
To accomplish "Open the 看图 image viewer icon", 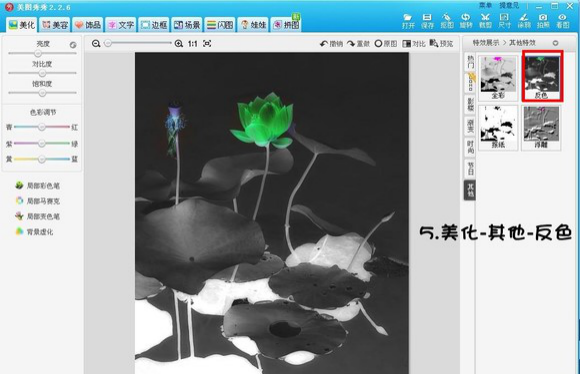I will click(562, 21).
